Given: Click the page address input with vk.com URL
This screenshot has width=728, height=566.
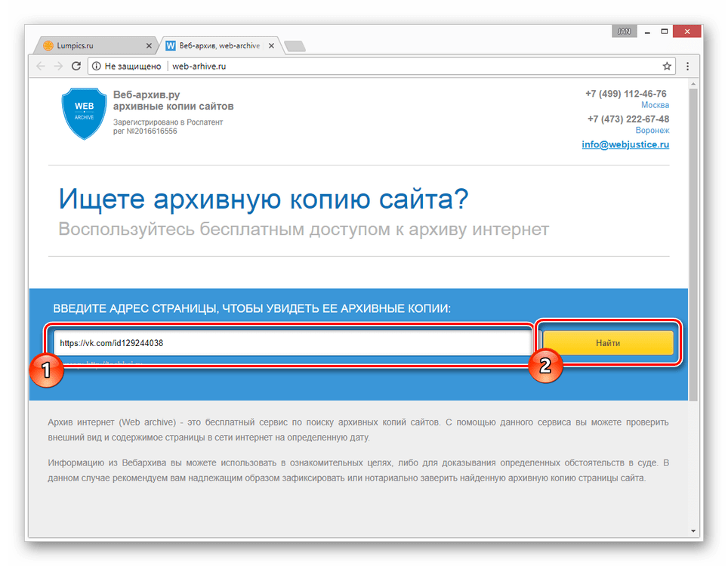Looking at the screenshot, I should click(x=293, y=343).
